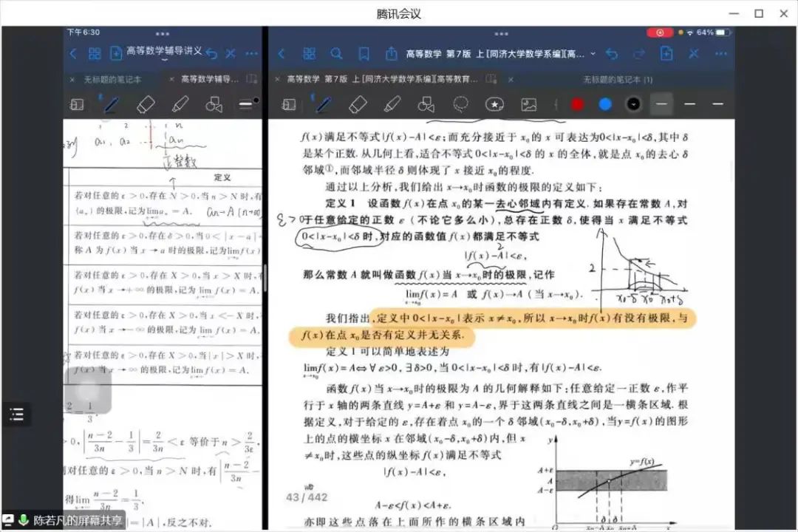The image size is (798, 532).
Task: Pick the highlighter tool in left pane
Action: (180, 104)
